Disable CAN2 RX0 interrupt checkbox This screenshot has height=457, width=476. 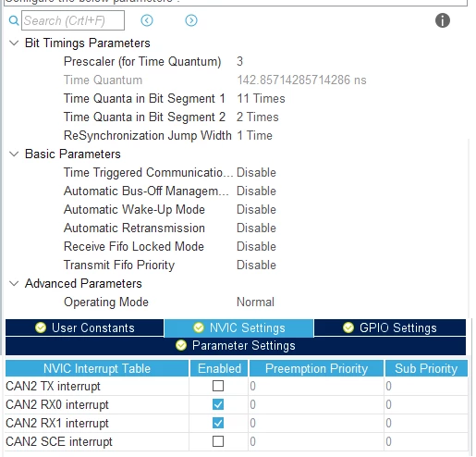[x=218, y=404]
